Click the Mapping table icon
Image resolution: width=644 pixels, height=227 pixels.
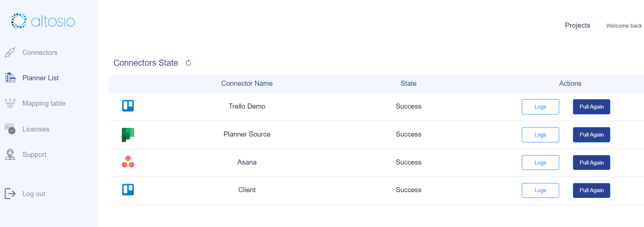point(10,103)
